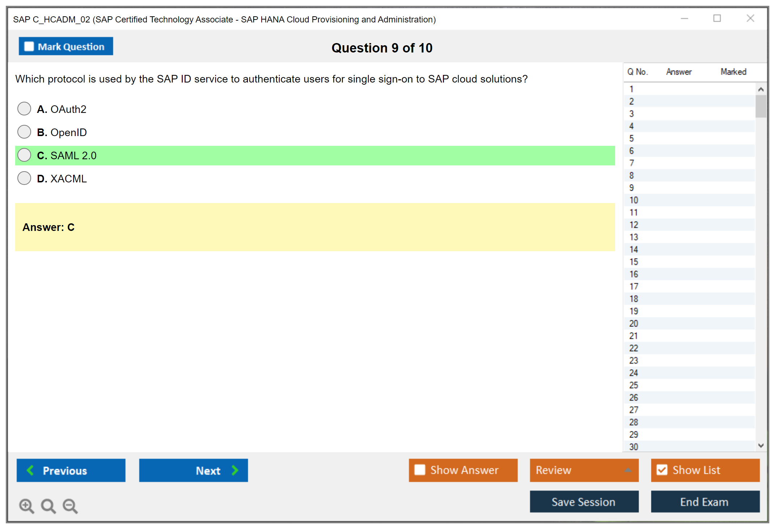Click the zoom in magnifier icon
778x532 pixels.
(26, 506)
